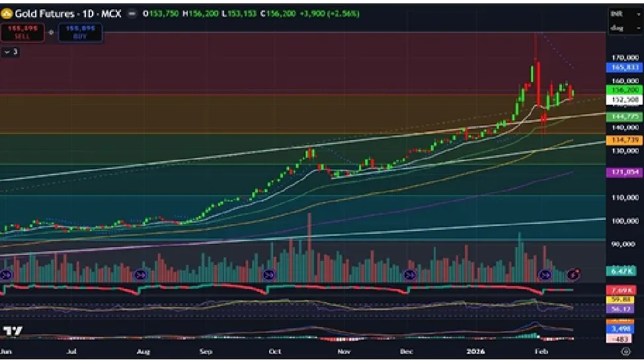Open the Gold Futures 1D MCX symbol title

67,14
